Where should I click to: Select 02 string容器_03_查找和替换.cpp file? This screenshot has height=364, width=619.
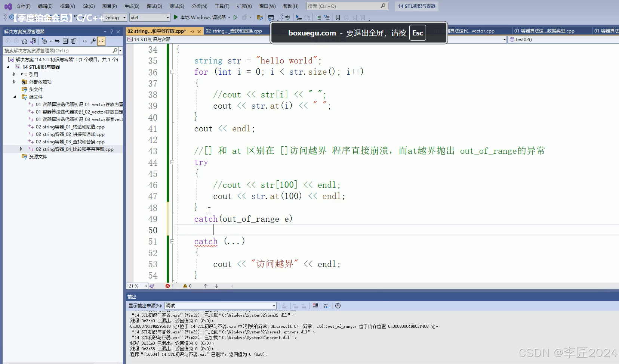pyautogui.click(x=70, y=141)
